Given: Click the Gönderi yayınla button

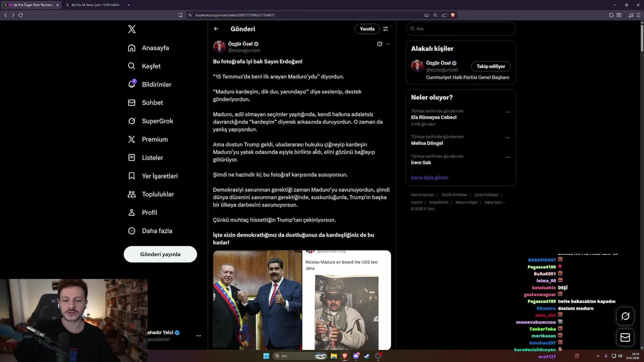Looking at the screenshot, I should pos(160,254).
